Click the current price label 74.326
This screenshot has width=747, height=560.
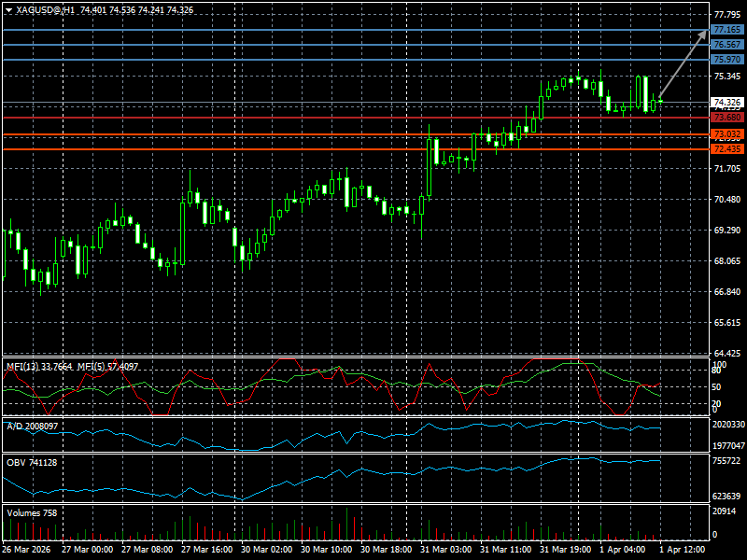(726, 103)
